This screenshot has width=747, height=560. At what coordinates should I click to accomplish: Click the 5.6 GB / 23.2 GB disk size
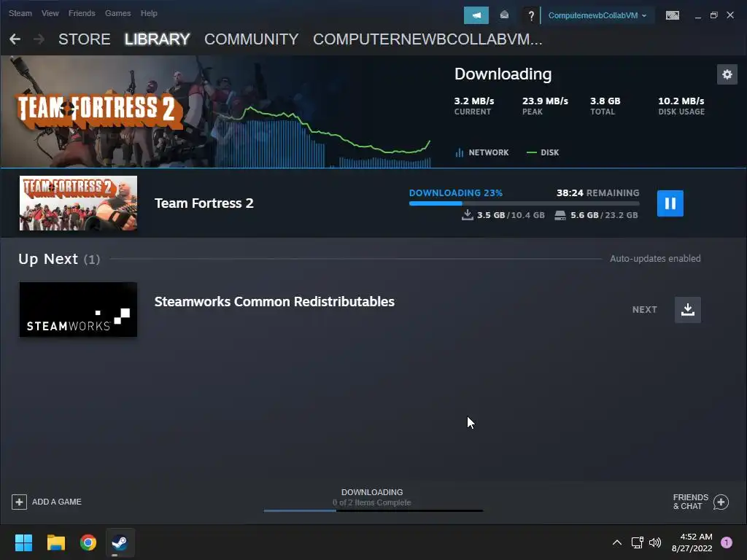[x=597, y=215]
